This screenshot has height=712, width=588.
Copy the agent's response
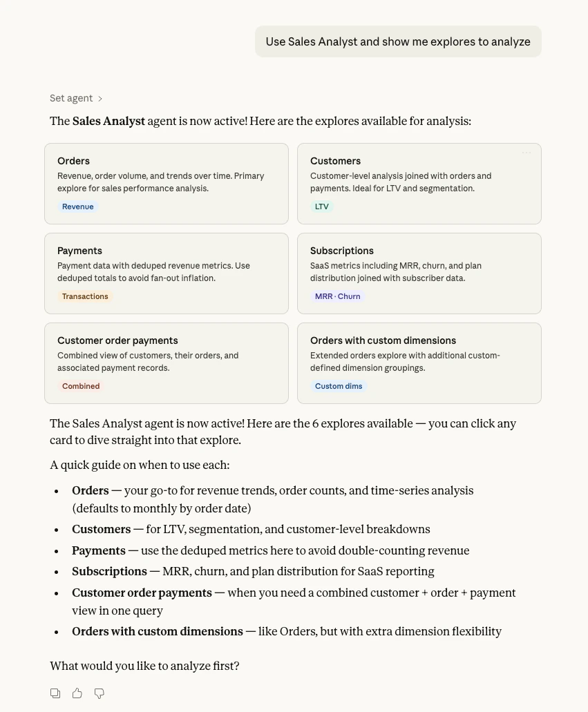click(x=55, y=693)
